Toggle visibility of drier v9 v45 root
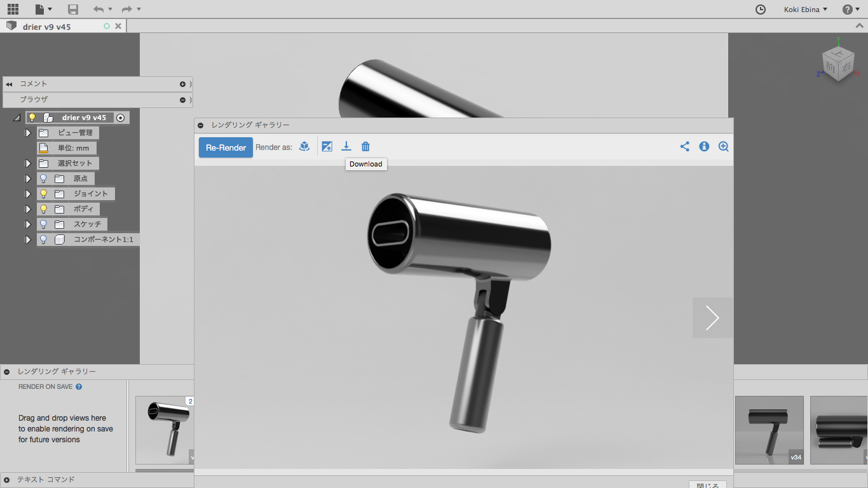Viewport: 868px width, 488px height. coord(32,118)
